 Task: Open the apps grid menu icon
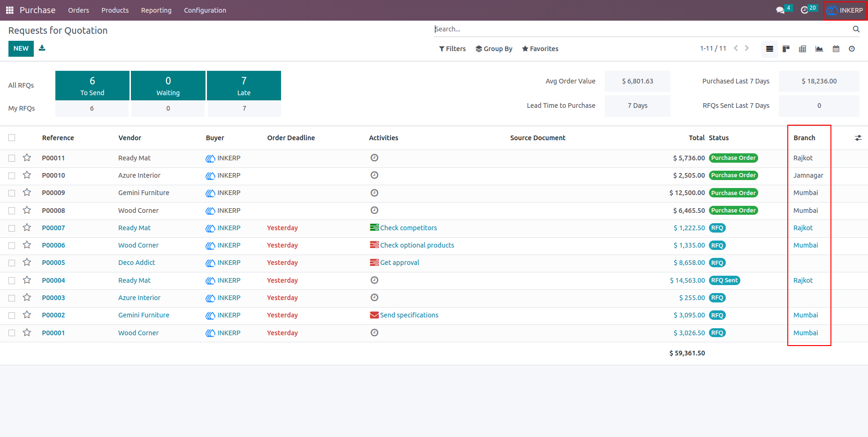point(9,10)
